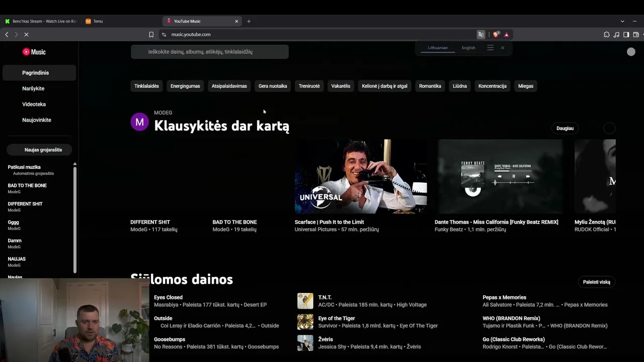Stop page loading with the X button
This screenshot has height=362, width=644.
[26, 35]
